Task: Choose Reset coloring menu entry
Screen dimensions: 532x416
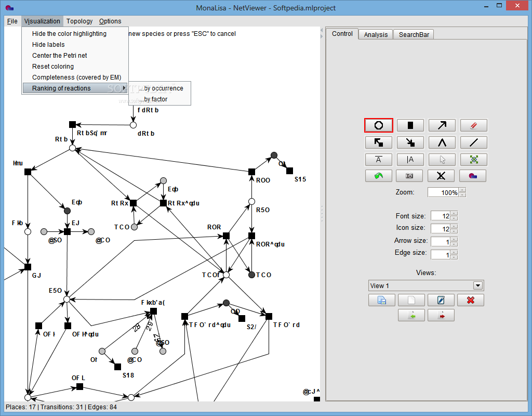Action: tap(75, 66)
